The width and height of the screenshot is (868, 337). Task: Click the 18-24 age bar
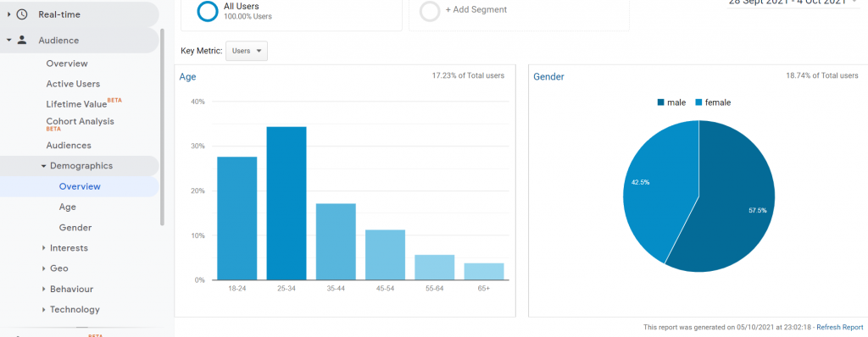pyautogui.click(x=237, y=218)
